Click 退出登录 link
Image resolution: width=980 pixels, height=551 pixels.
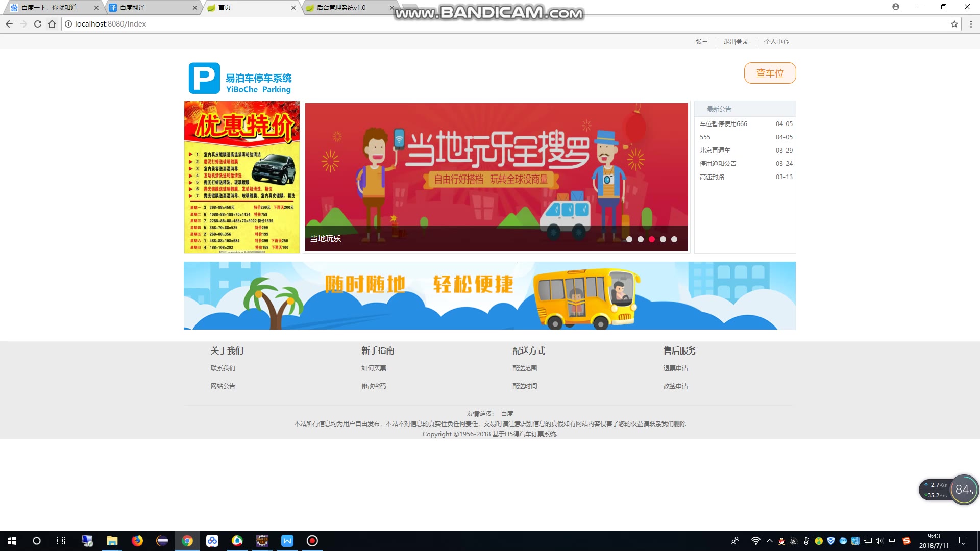tap(736, 42)
